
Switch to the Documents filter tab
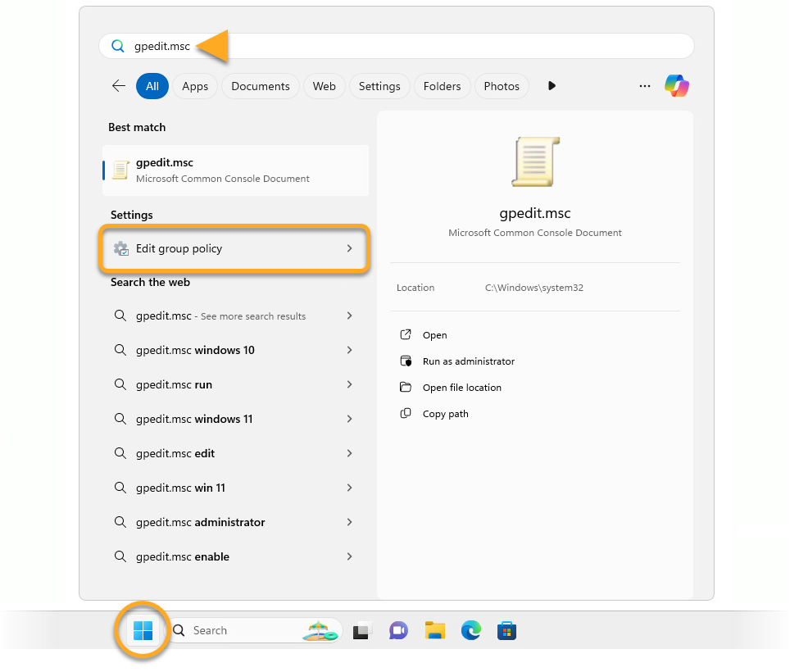click(x=260, y=86)
